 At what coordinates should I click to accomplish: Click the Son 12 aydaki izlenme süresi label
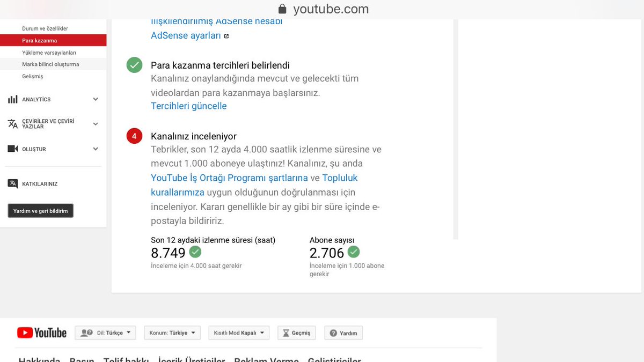pos(213,240)
